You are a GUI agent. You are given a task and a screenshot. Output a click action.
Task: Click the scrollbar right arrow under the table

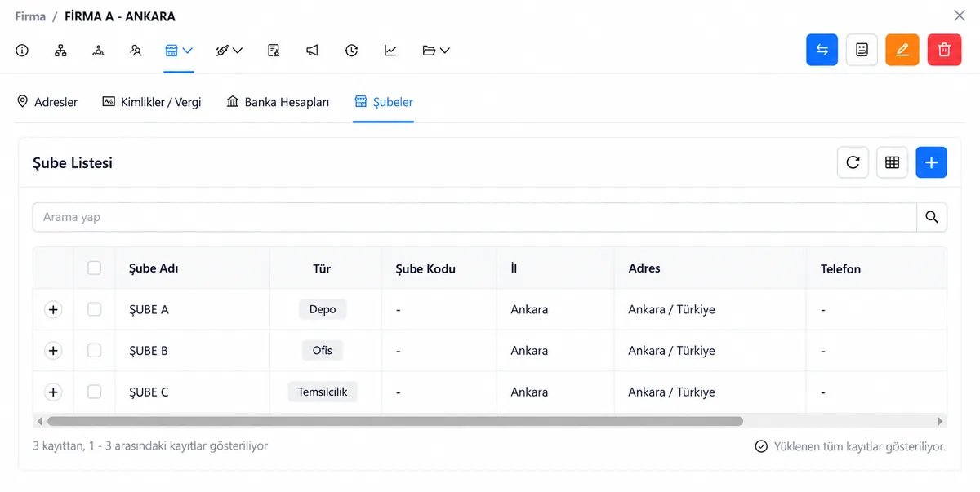pyautogui.click(x=941, y=421)
